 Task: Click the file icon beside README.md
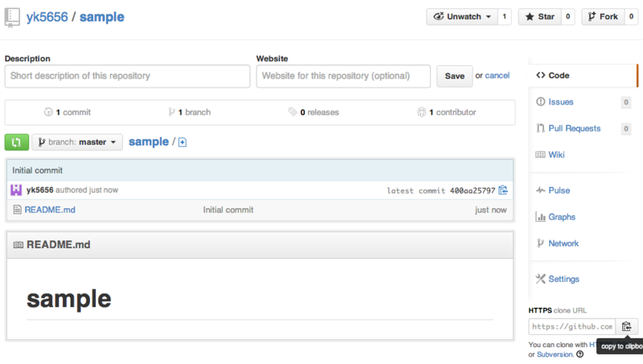tap(17, 210)
